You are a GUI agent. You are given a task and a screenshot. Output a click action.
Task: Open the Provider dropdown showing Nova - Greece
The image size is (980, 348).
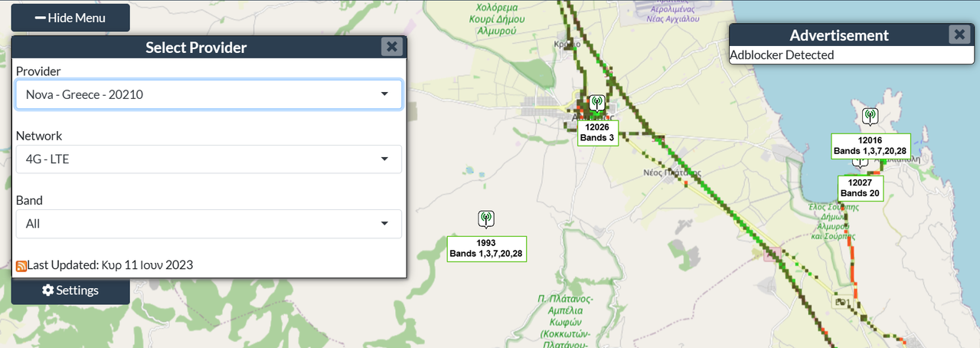pyautogui.click(x=208, y=94)
